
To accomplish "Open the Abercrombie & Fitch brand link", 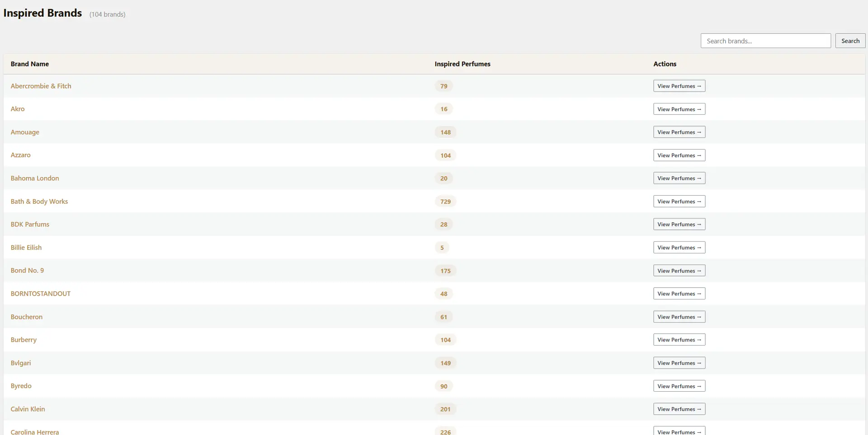I will 41,86.
